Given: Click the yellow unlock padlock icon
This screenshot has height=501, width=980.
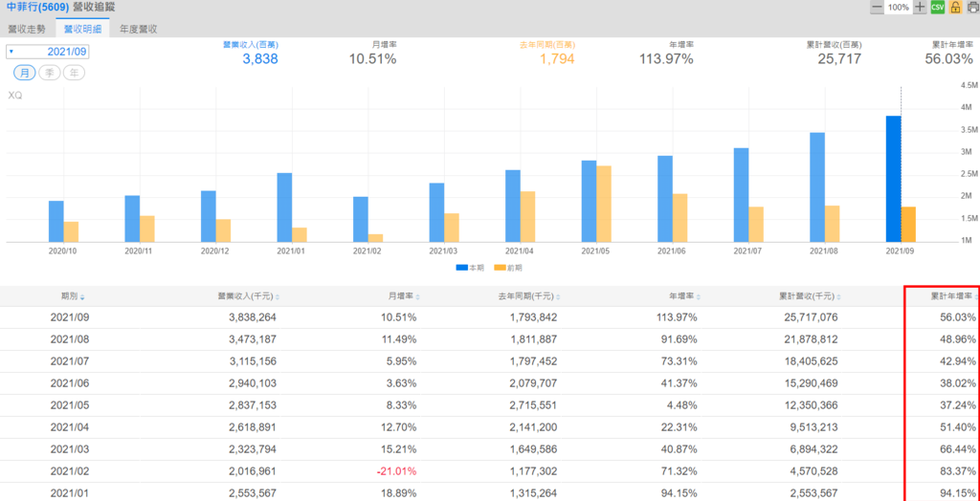Looking at the screenshot, I should click(955, 7).
